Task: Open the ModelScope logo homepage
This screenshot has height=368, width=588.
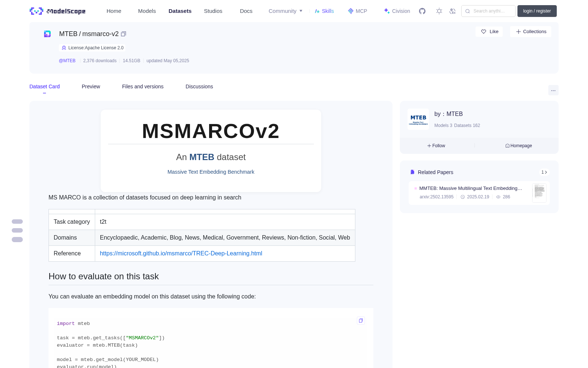Action: 58,11
